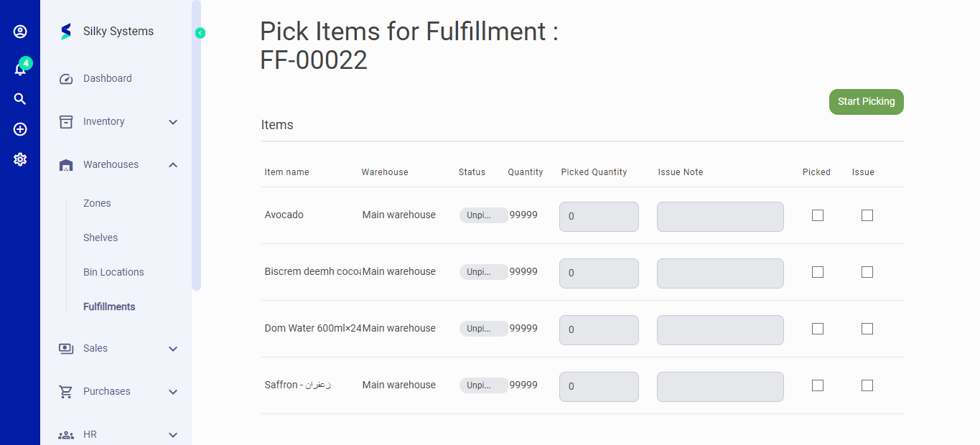The height and width of the screenshot is (445, 980).
Task: Open Bin Locations submenu item
Action: click(113, 272)
